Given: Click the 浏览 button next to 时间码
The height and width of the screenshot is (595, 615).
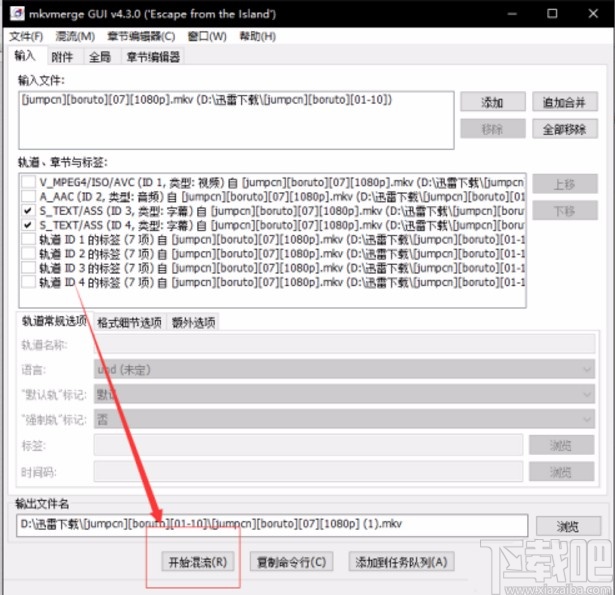Looking at the screenshot, I should pos(562,472).
